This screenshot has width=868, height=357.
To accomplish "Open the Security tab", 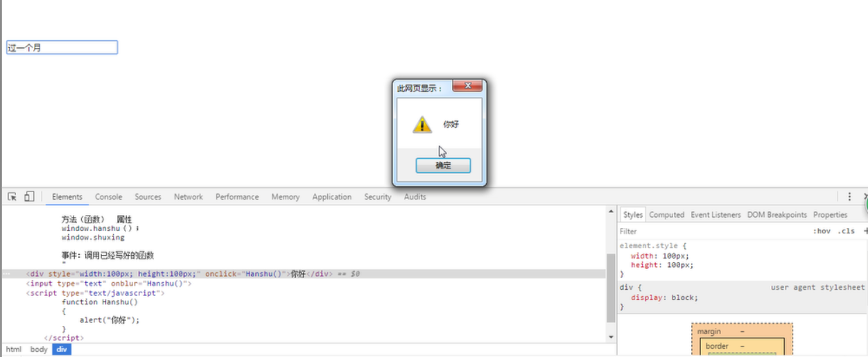I will point(378,197).
